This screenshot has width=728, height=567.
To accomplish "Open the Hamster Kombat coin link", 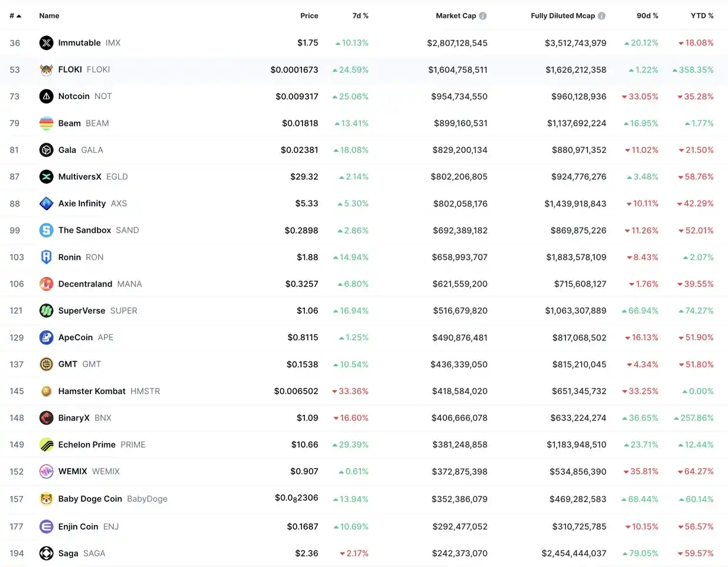I will coord(92,391).
